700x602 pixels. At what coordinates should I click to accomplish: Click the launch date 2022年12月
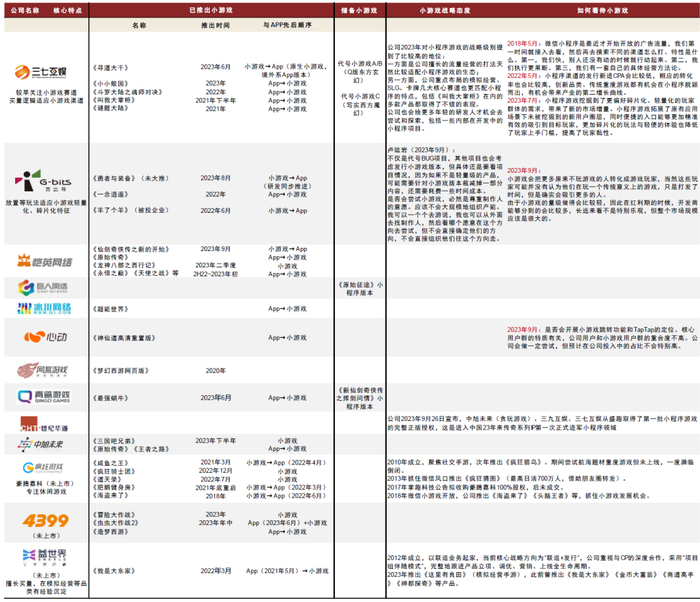tap(215, 471)
